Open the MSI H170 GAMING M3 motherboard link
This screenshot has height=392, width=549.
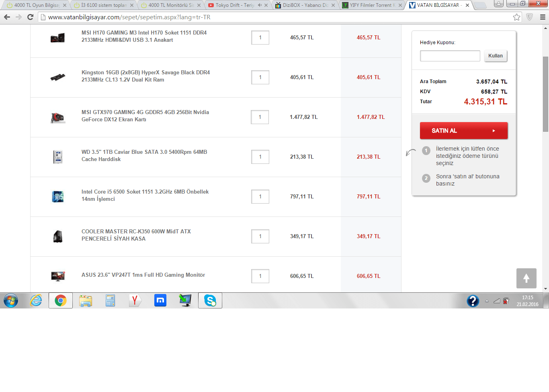click(144, 36)
